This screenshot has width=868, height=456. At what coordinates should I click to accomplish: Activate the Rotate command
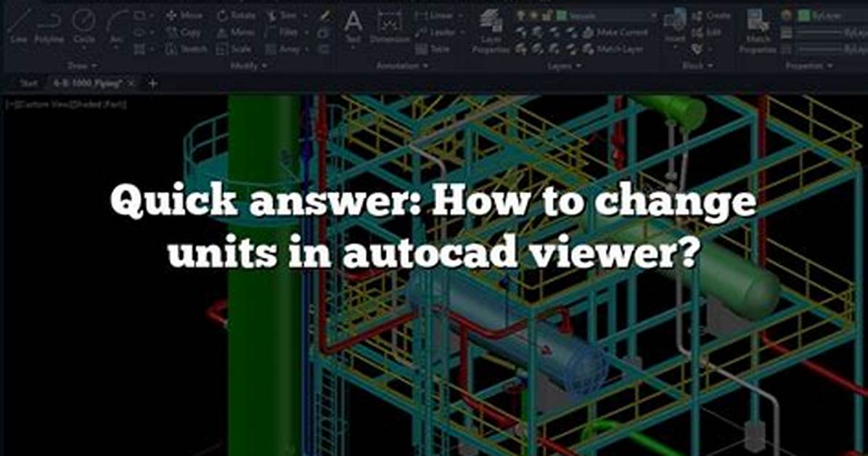[x=237, y=16]
